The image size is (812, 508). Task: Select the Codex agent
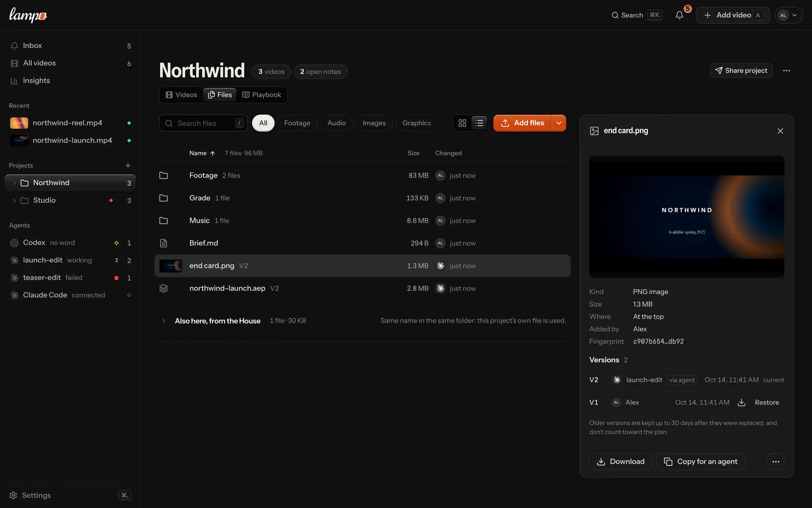[70, 243]
